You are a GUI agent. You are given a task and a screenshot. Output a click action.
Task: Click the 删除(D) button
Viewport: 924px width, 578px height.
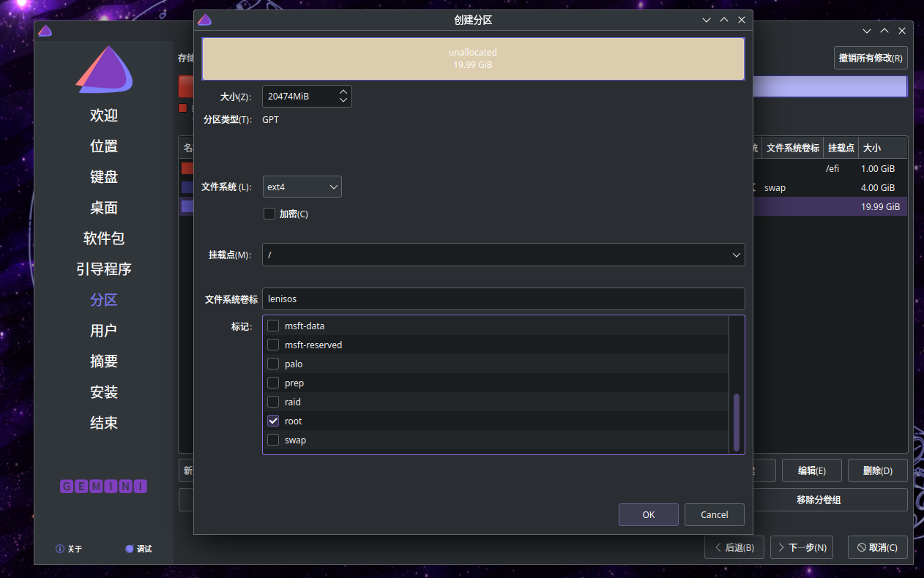878,470
